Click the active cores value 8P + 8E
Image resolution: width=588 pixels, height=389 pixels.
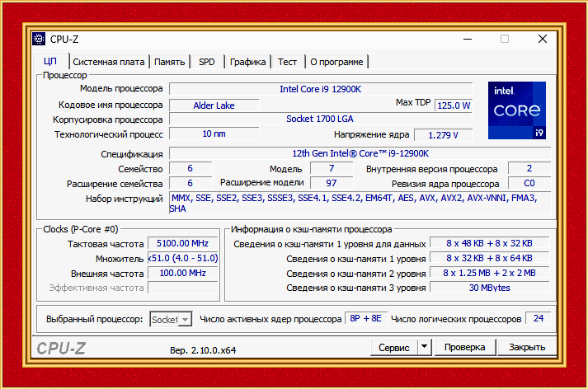(366, 318)
